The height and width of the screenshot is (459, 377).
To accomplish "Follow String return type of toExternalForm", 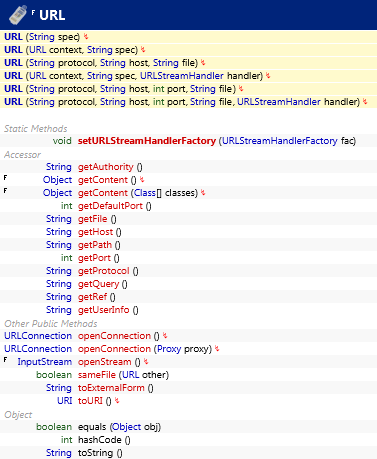I will 59,388.
